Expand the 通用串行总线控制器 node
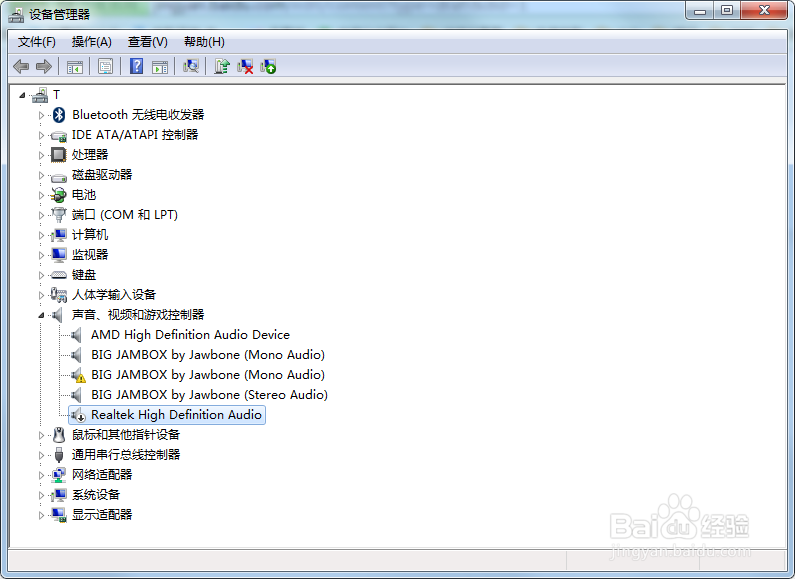 point(42,455)
